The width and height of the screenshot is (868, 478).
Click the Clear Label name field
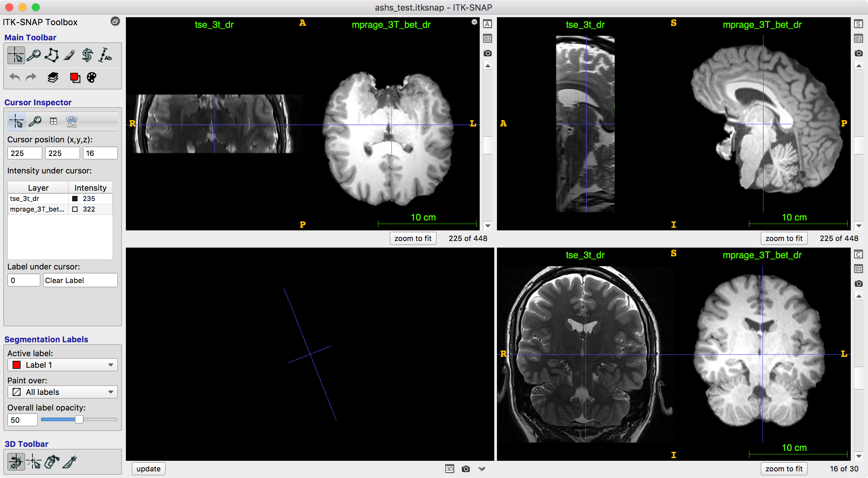pos(80,280)
